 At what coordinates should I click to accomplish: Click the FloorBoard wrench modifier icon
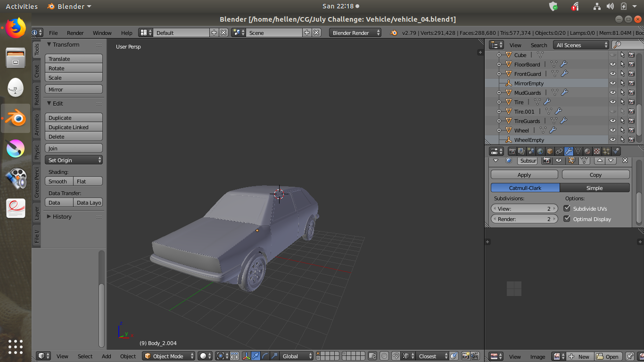[564, 64]
